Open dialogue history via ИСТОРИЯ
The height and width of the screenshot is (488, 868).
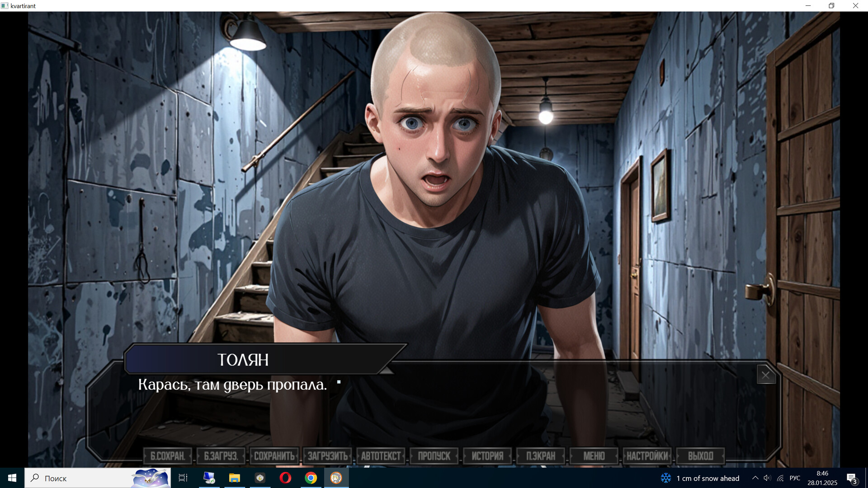click(x=487, y=455)
